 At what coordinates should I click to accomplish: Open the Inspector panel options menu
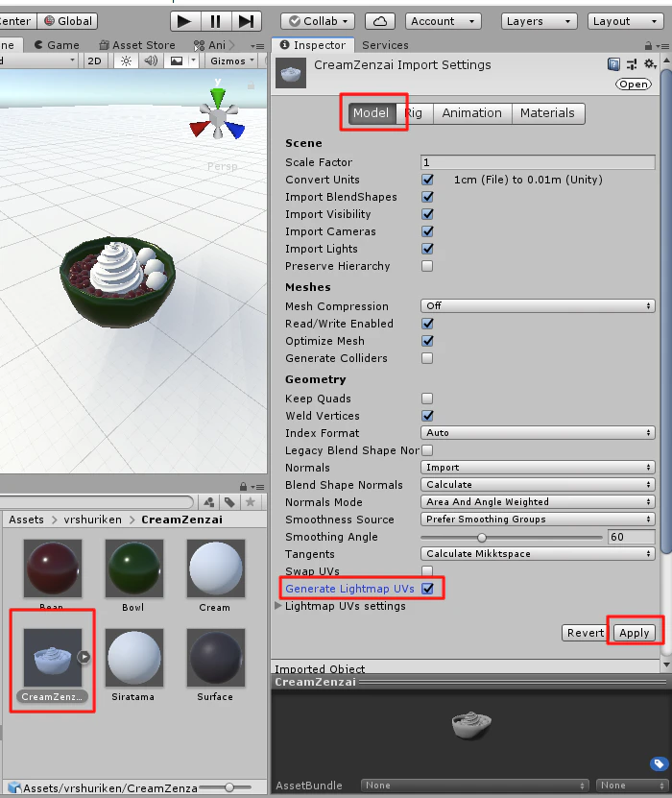pyautogui.click(x=662, y=46)
